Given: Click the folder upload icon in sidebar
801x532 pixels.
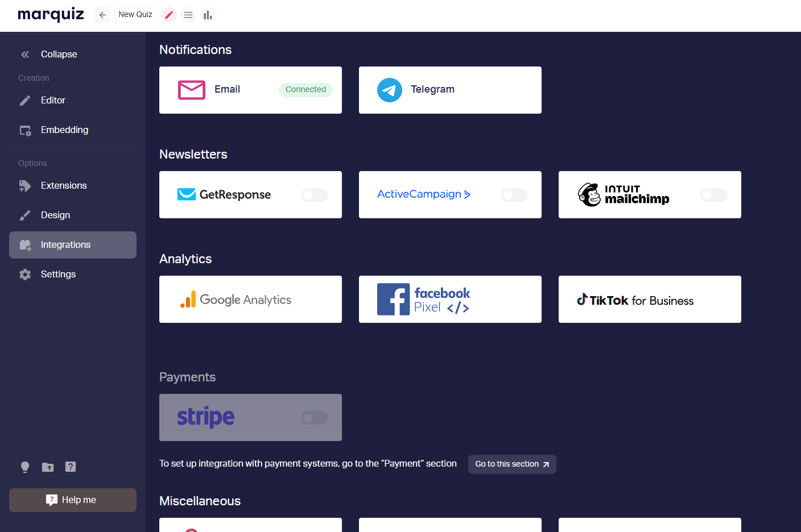Looking at the screenshot, I should click(x=48, y=467).
